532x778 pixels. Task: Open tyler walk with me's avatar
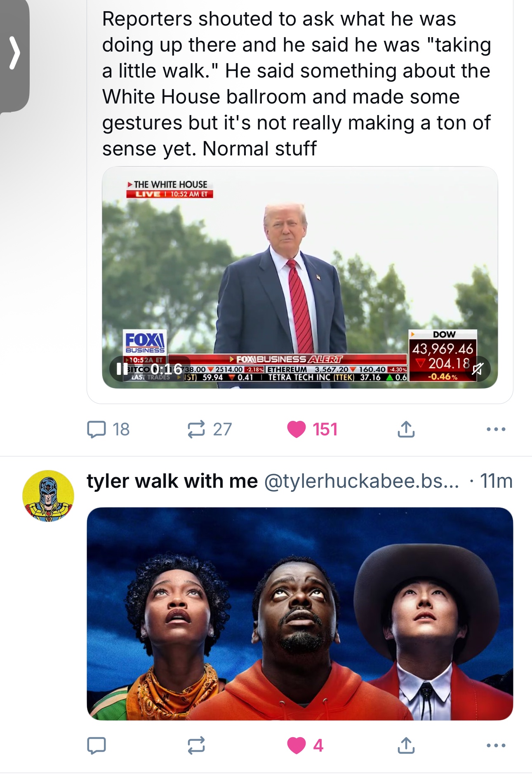click(x=48, y=496)
